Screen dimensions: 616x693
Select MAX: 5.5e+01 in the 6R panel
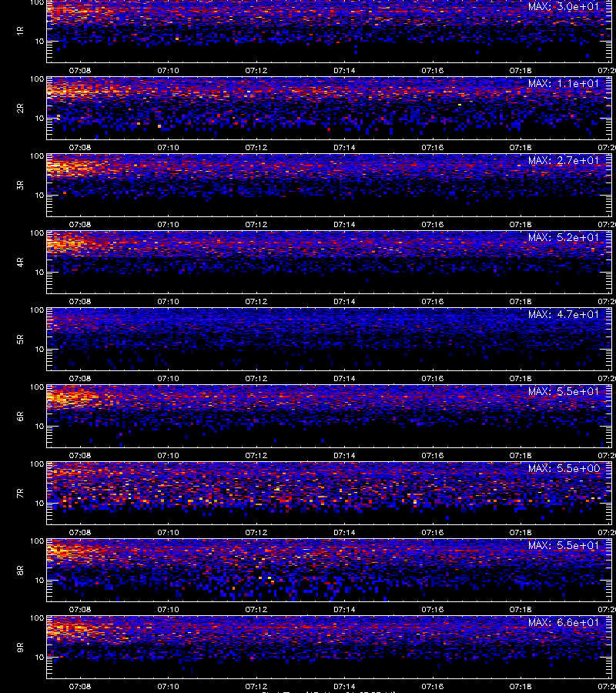(x=564, y=391)
